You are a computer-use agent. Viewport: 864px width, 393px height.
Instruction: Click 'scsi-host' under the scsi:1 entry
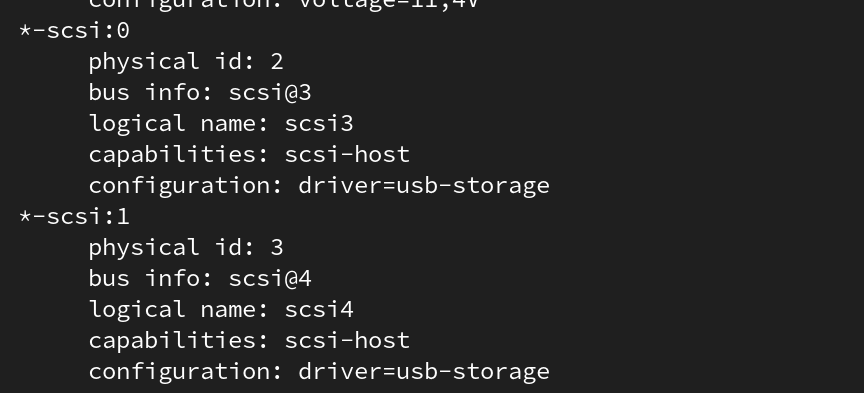click(347, 340)
